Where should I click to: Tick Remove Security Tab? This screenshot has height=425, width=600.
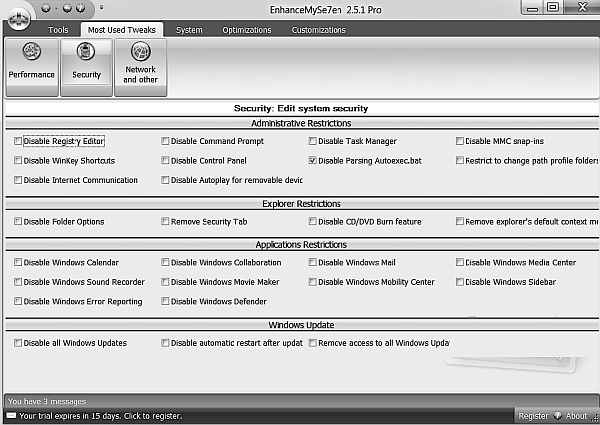[165, 221]
